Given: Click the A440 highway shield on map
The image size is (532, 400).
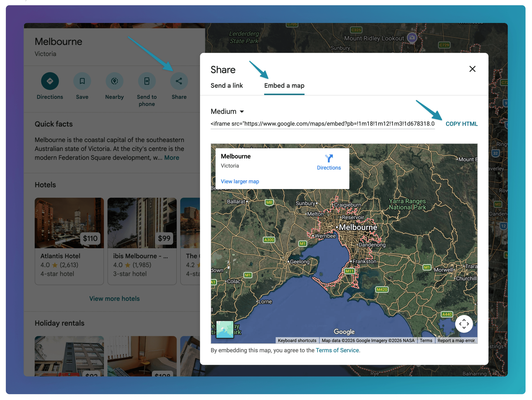Looking at the screenshot, I should (447, 314).
